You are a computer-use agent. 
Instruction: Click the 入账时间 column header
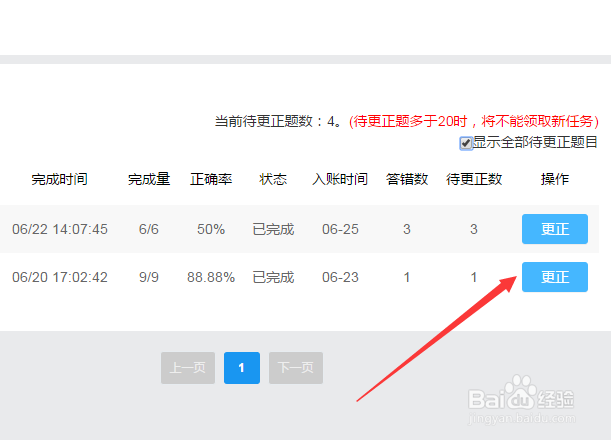(x=340, y=179)
